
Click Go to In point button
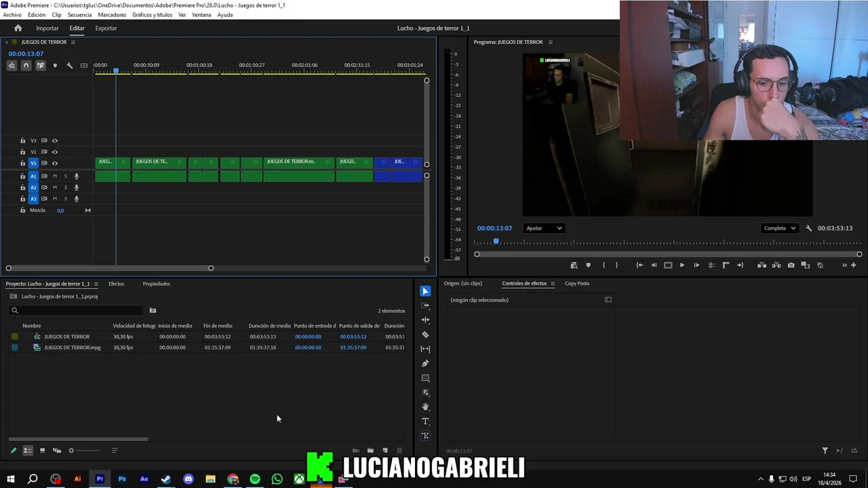point(639,265)
